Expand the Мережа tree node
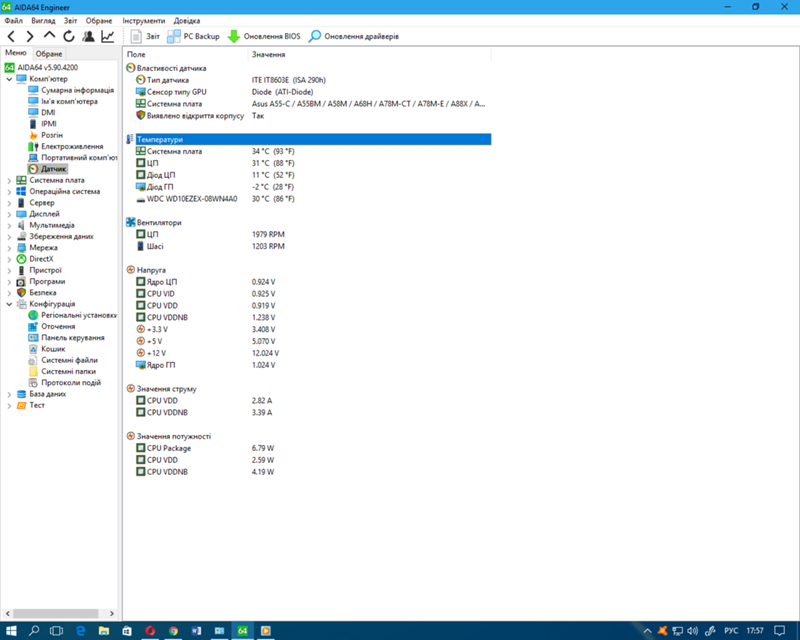 point(9,248)
